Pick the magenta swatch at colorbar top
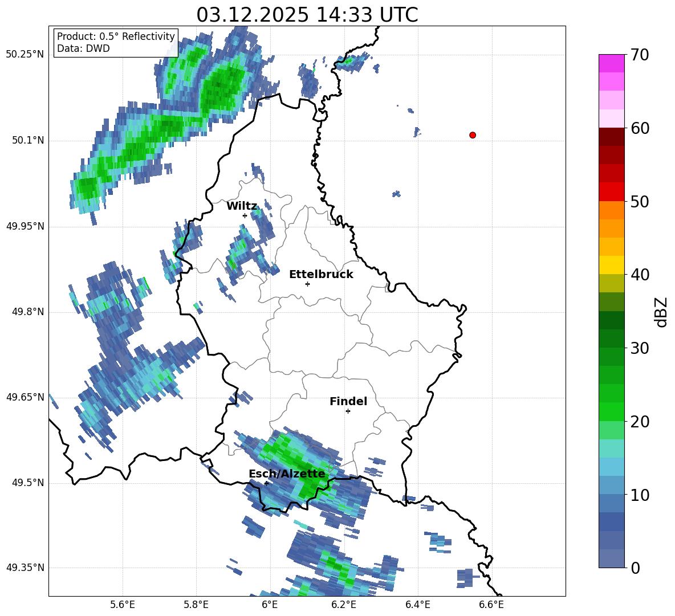 pyautogui.click(x=611, y=63)
